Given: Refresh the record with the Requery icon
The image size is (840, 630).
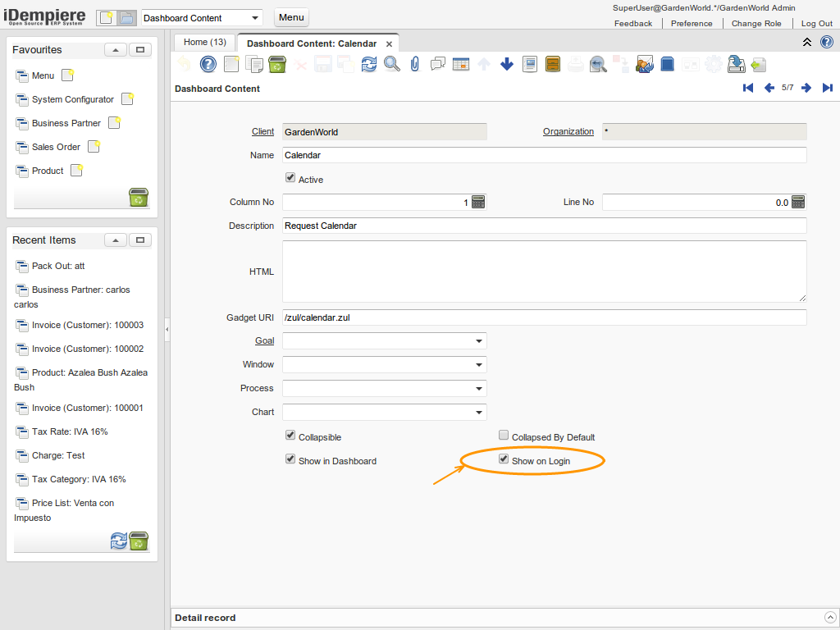Looking at the screenshot, I should point(368,63).
